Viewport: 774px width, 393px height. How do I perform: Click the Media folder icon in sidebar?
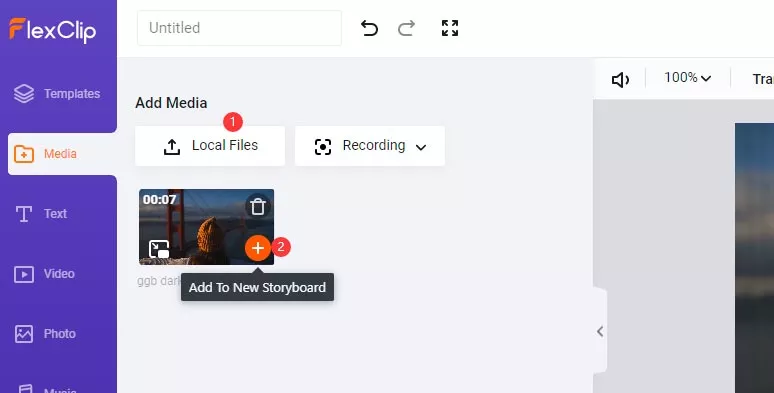click(24, 154)
